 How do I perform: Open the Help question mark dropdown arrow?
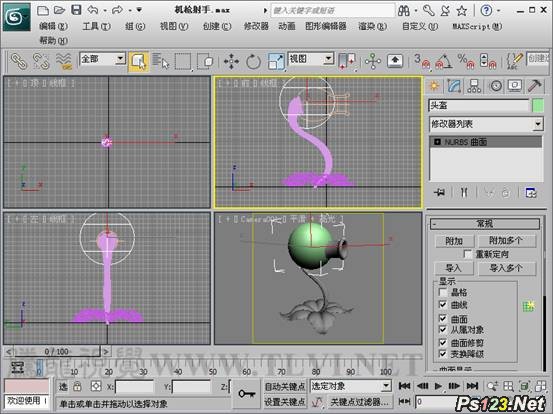pyautogui.click(x=498, y=11)
